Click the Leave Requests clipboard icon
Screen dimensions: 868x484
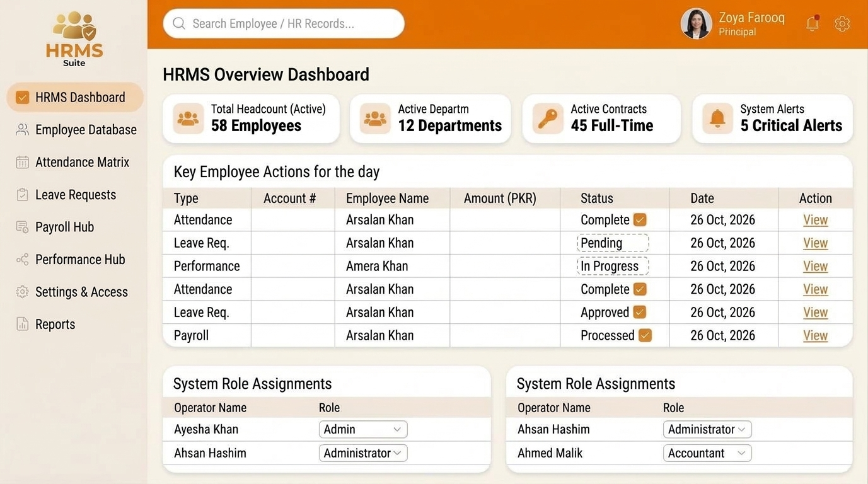tap(22, 195)
